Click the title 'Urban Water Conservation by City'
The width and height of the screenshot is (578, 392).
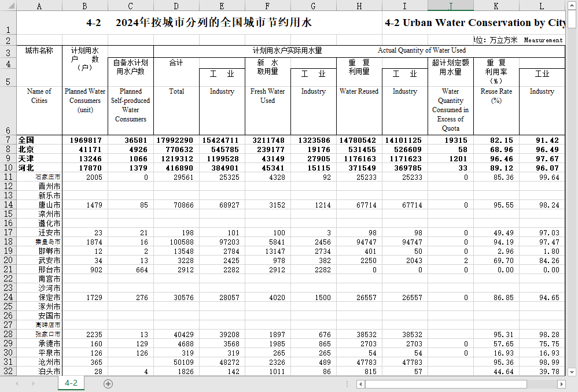point(484,23)
